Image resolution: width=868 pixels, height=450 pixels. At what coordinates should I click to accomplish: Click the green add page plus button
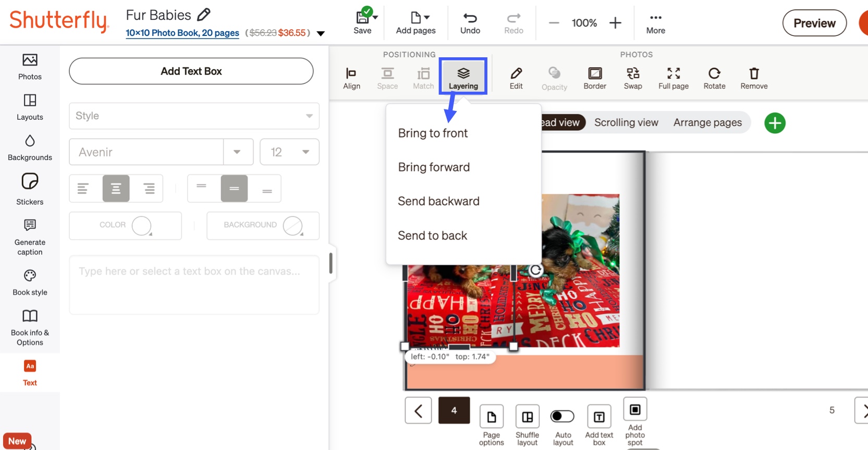point(775,123)
